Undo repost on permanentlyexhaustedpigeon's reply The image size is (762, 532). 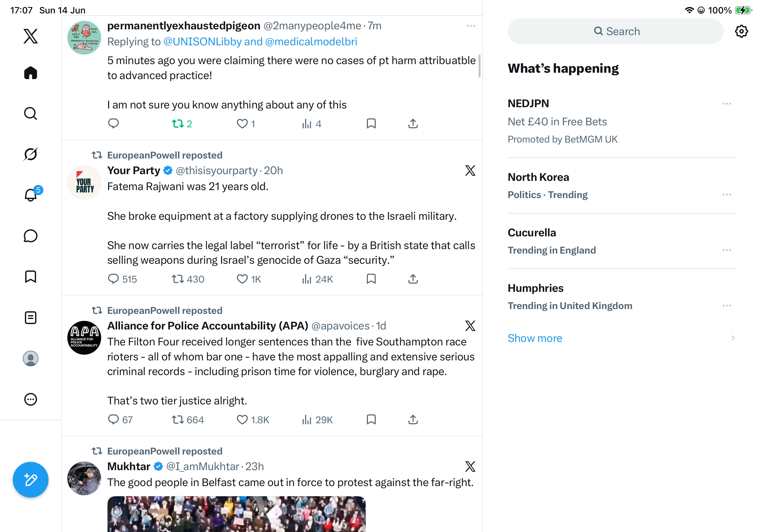pos(182,124)
